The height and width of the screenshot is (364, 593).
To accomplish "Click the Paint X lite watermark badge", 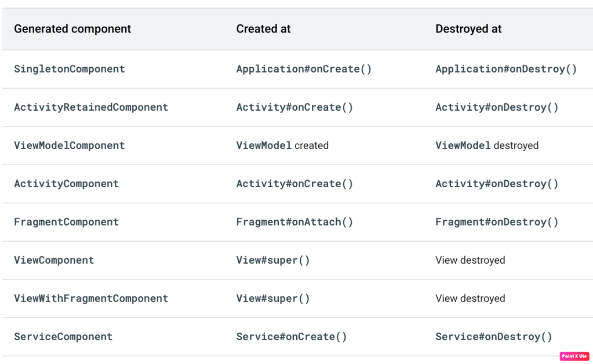I will pyautogui.click(x=574, y=356).
